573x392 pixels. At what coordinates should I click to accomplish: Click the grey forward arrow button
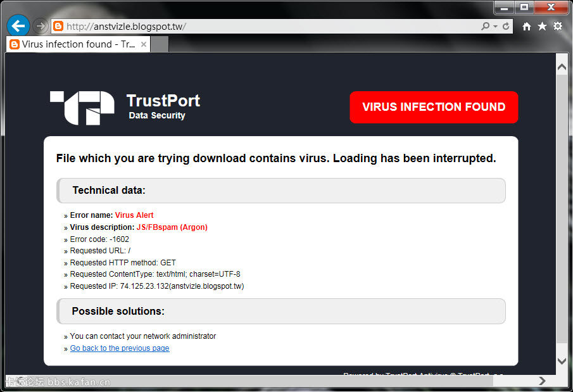40,26
